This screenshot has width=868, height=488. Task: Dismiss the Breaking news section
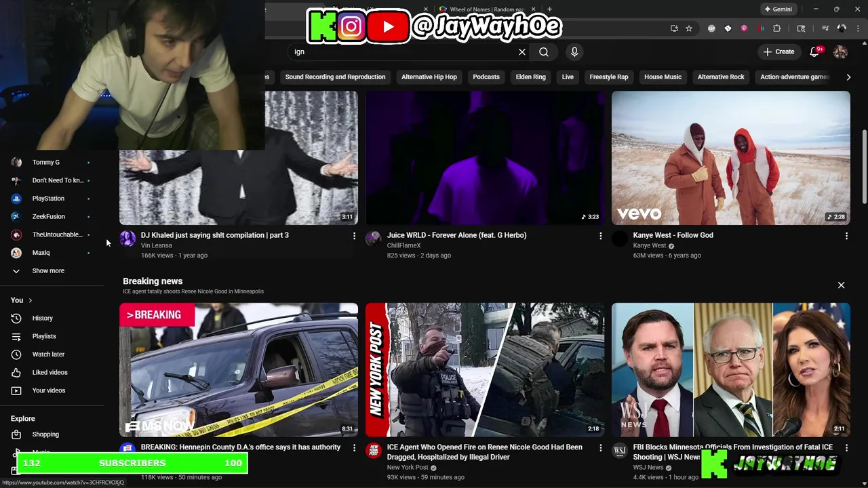coord(841,285)
